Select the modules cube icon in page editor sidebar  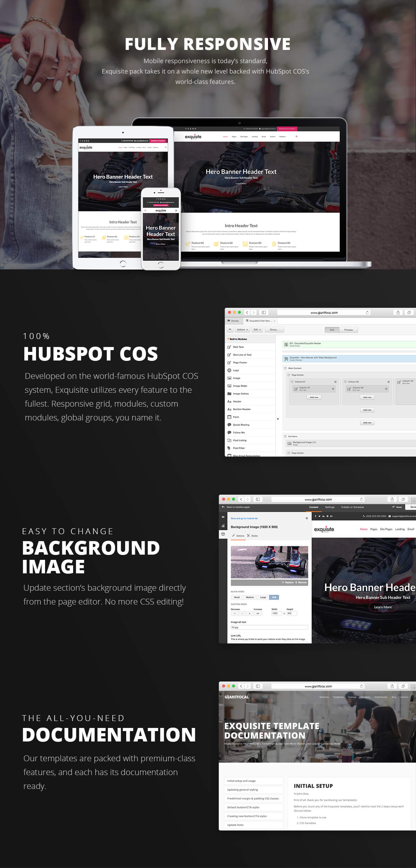[223, 534]
